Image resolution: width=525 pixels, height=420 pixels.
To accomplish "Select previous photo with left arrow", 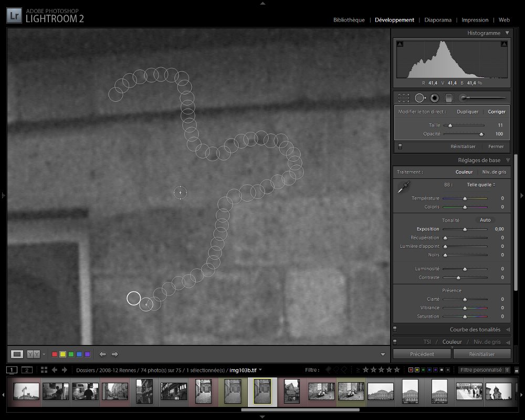I will 102,354.
